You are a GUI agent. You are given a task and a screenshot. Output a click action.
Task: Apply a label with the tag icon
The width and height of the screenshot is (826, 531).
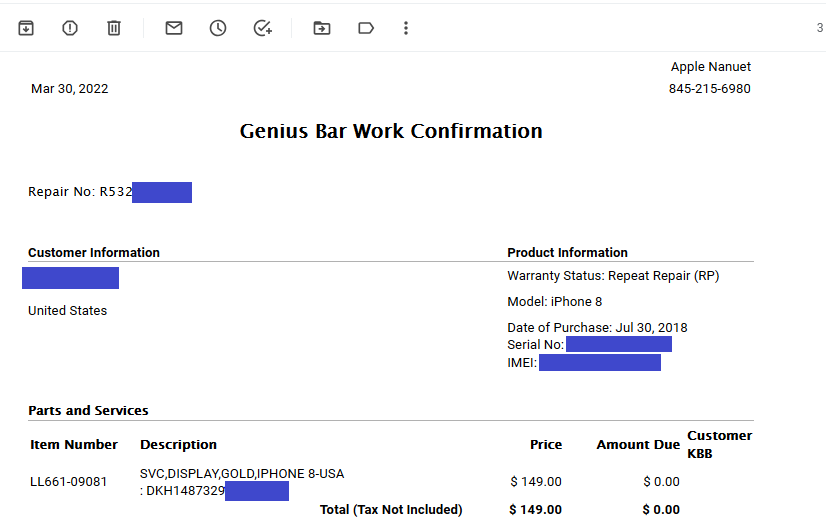click(366, 28)
